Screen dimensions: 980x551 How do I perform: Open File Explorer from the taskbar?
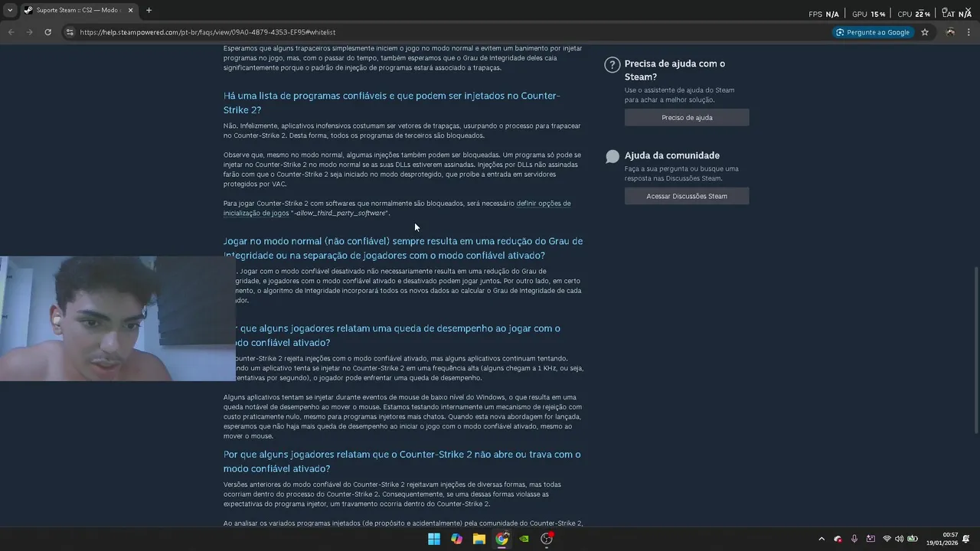[x=479, y=539]
